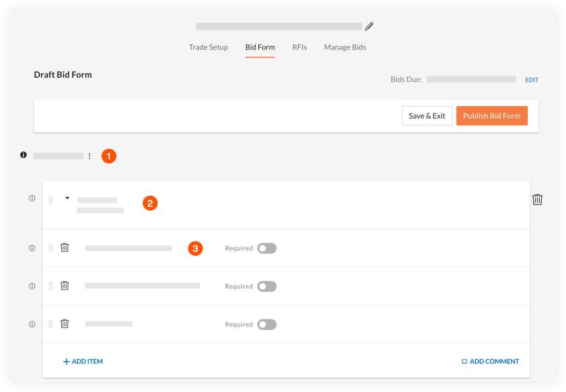Click the pencil icon to edit the form title

[x=369, y=25]
